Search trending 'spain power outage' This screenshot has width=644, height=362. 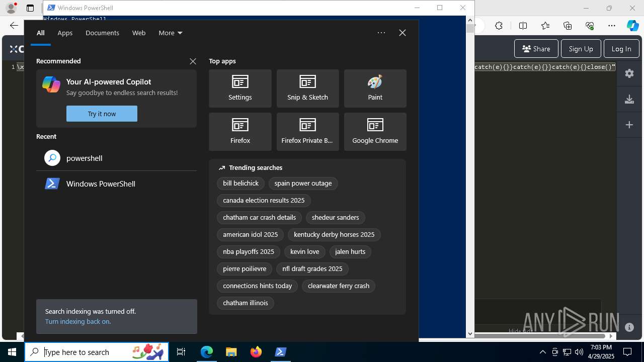tap(303, 184)
